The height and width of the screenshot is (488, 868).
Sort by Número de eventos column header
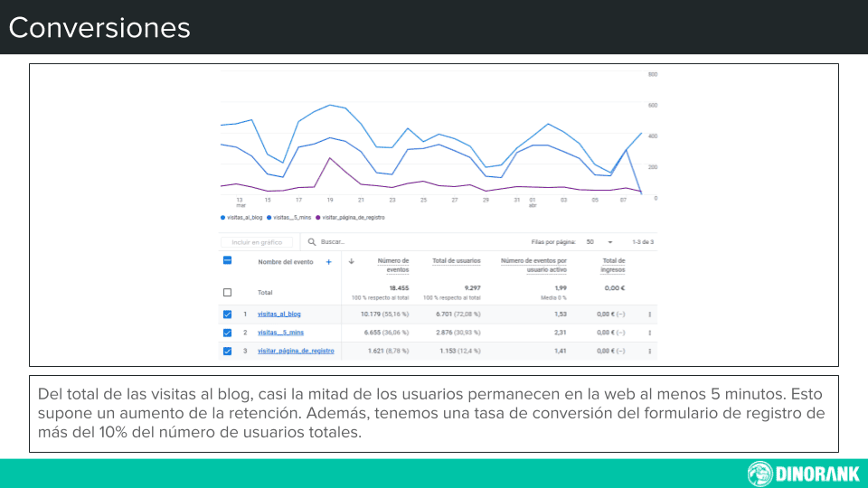[393, 265]
